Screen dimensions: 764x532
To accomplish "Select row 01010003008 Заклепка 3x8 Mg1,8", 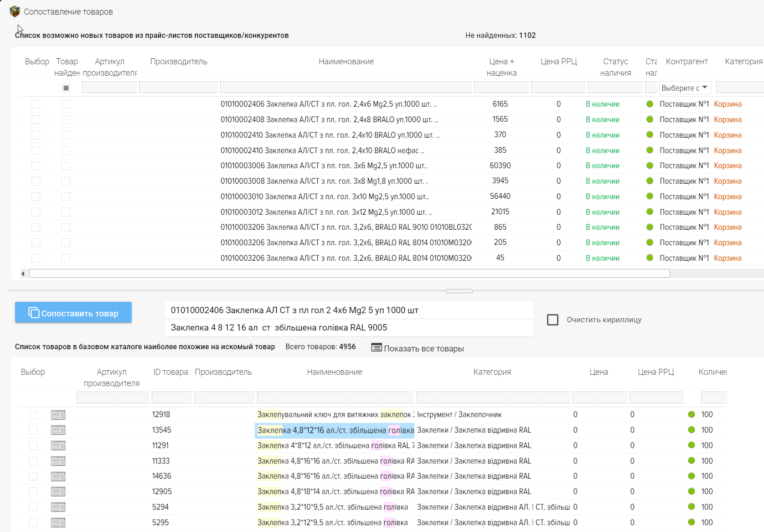I will click(324, 181).
